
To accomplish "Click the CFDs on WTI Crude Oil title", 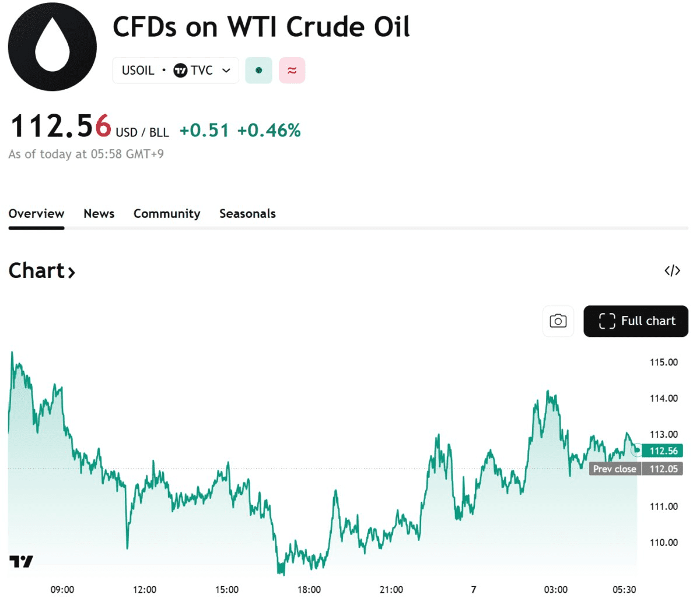I will 261,27.
